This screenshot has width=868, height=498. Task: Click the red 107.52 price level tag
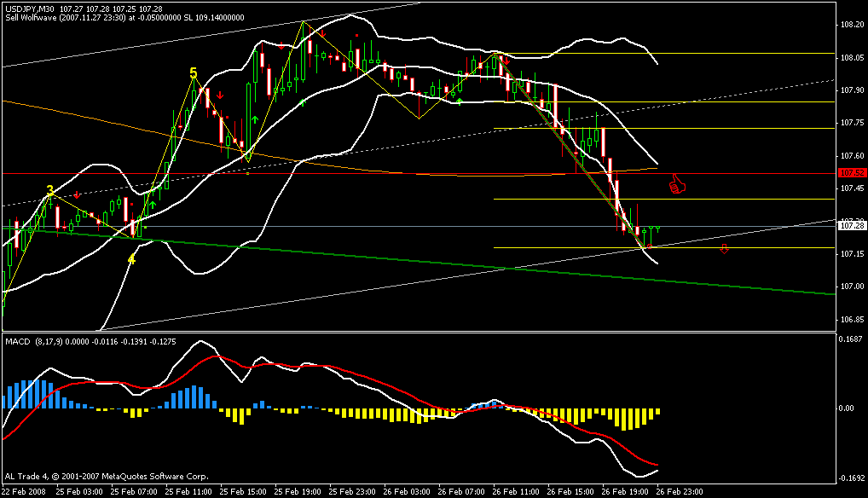click(x=848, y=173)
